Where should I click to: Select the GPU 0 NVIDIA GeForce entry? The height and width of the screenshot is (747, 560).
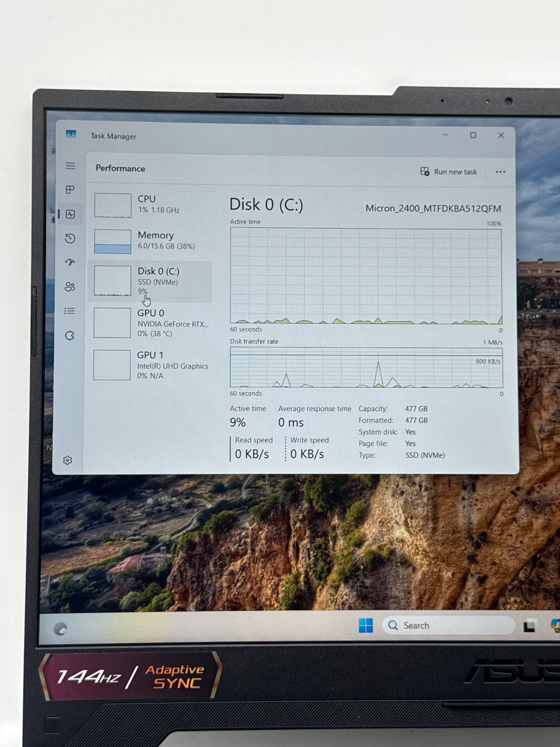[x=150, y=323]
